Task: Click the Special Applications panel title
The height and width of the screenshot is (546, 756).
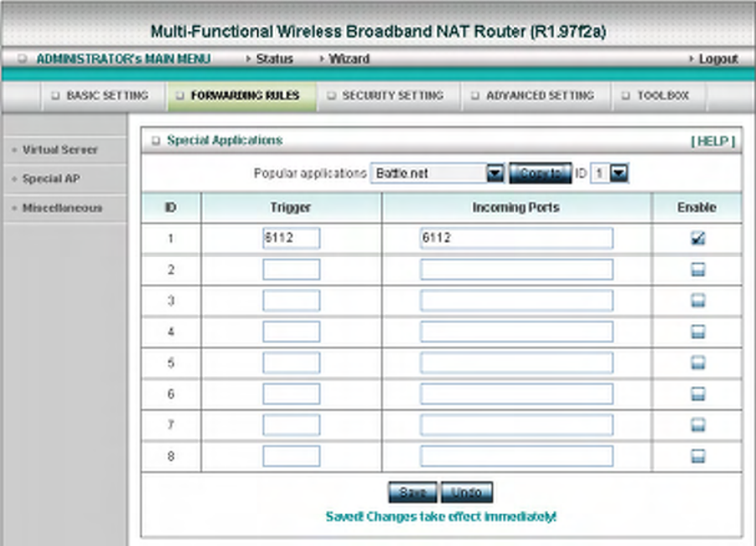Action: coord(225,140)
